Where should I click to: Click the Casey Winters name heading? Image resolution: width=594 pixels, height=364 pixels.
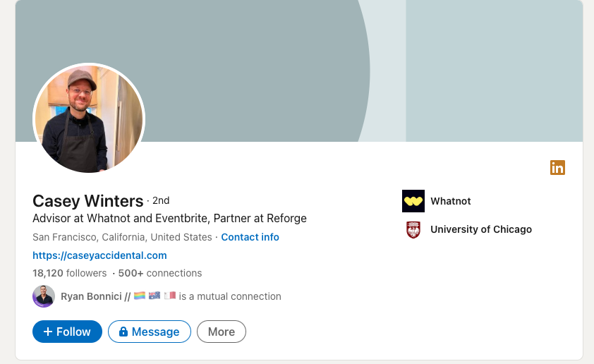(x=87, y=201)
